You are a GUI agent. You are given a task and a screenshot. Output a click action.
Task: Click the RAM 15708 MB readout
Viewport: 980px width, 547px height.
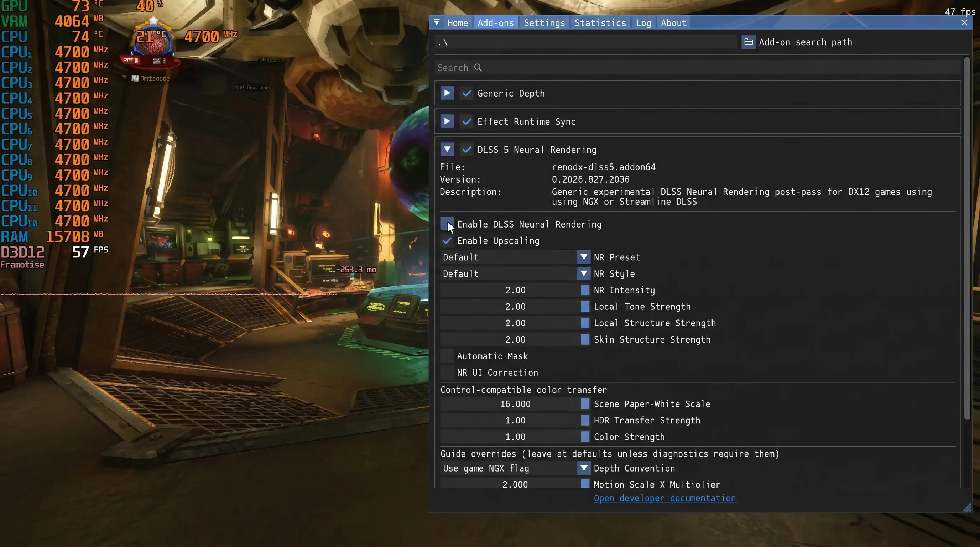coord(52,236)
